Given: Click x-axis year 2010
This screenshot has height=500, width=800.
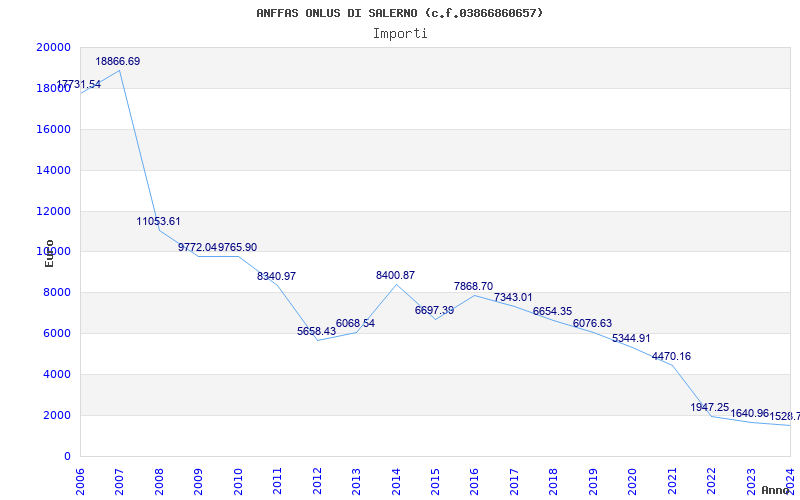Looking at the screenshot, I should (238, 481).
